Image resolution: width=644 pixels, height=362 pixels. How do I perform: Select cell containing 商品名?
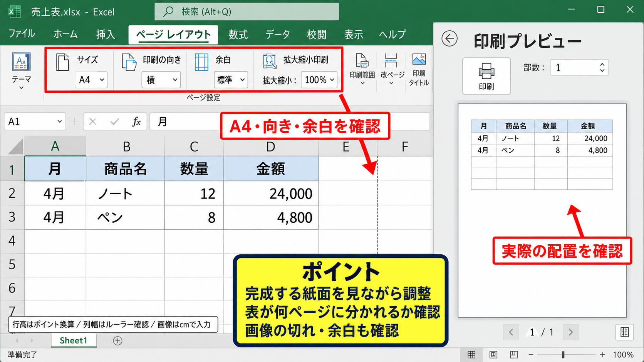pyautogui.click(x=125, y=168)
